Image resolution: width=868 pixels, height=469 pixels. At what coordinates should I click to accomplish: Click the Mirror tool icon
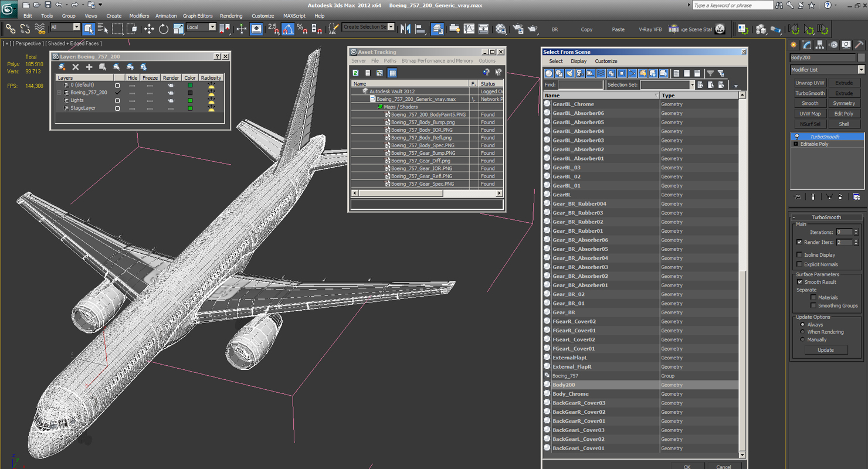tap(406, 28)
